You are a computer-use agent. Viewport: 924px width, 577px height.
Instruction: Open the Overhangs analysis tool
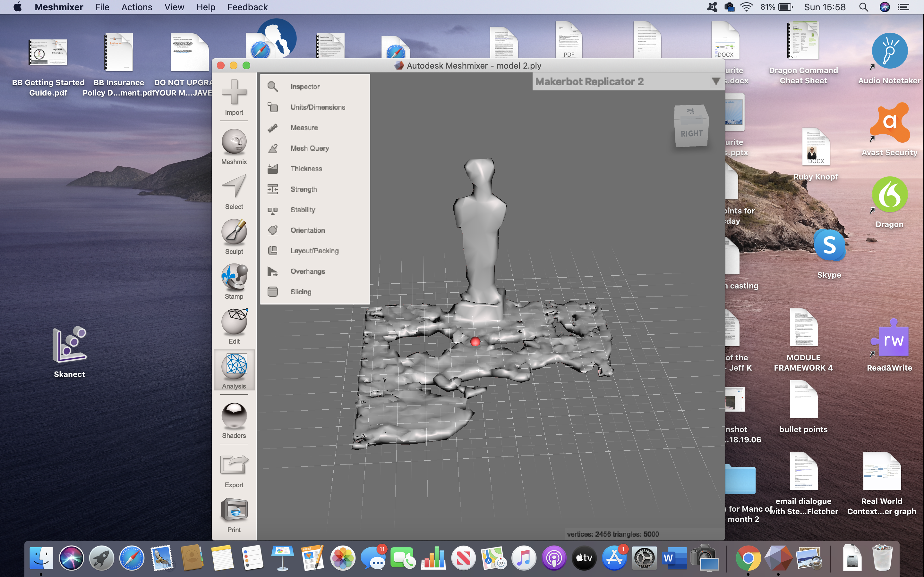(x=307, y=271)
